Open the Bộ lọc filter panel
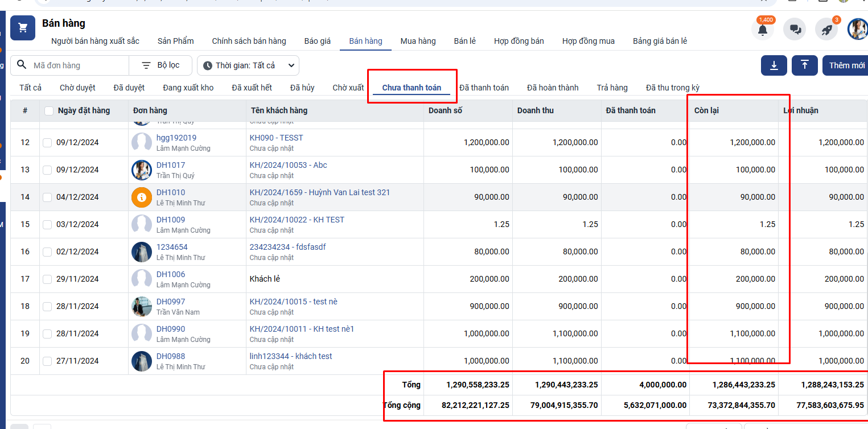Viewport: 868px width, 429px height. [161, 65]
